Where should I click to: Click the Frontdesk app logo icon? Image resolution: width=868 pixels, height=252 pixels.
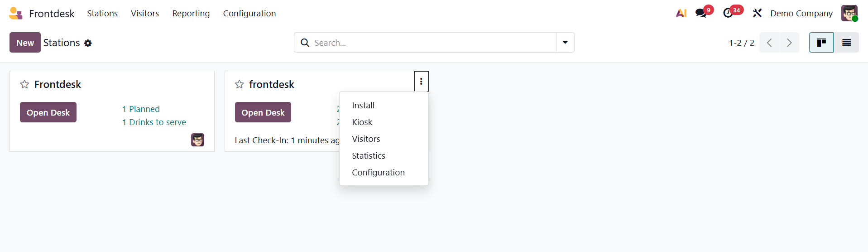(x=16, y=14)
